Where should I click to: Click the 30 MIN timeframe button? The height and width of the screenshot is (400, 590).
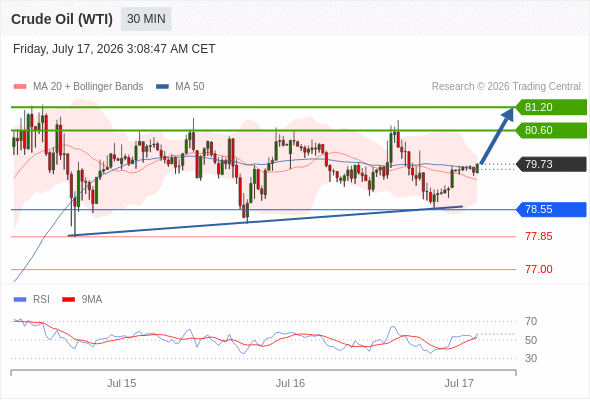[146, 19]
